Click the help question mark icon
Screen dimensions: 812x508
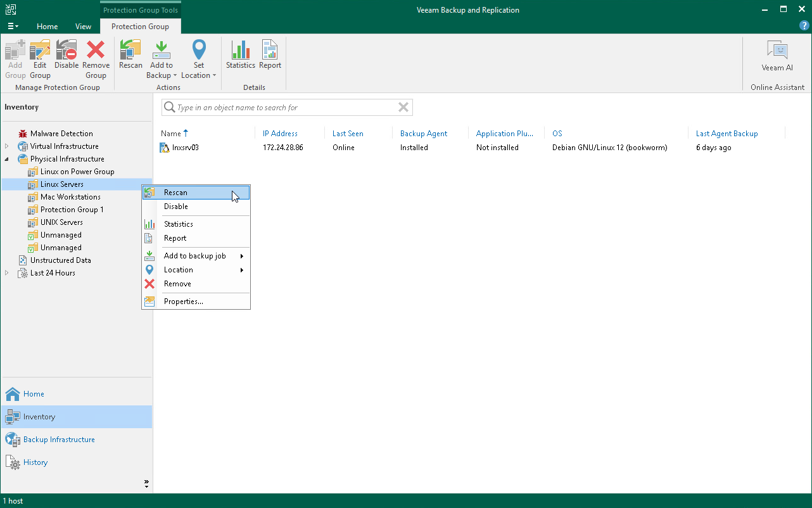(x=804, y=26)
